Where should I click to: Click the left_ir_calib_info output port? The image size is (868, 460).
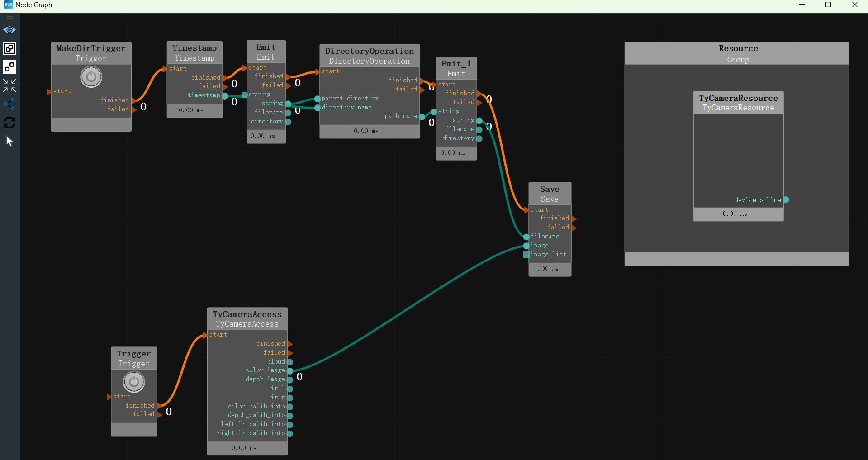(x=290, y=425)
